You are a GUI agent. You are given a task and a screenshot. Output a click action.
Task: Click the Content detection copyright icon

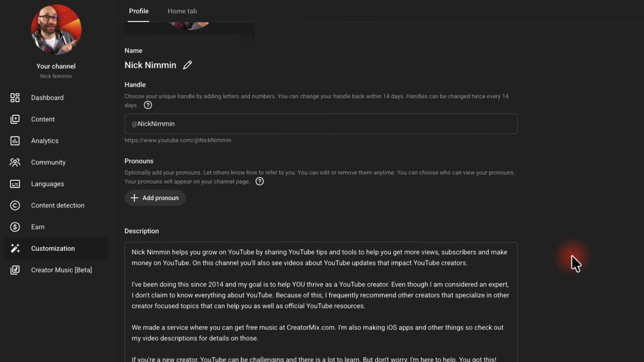coord(15,205)
